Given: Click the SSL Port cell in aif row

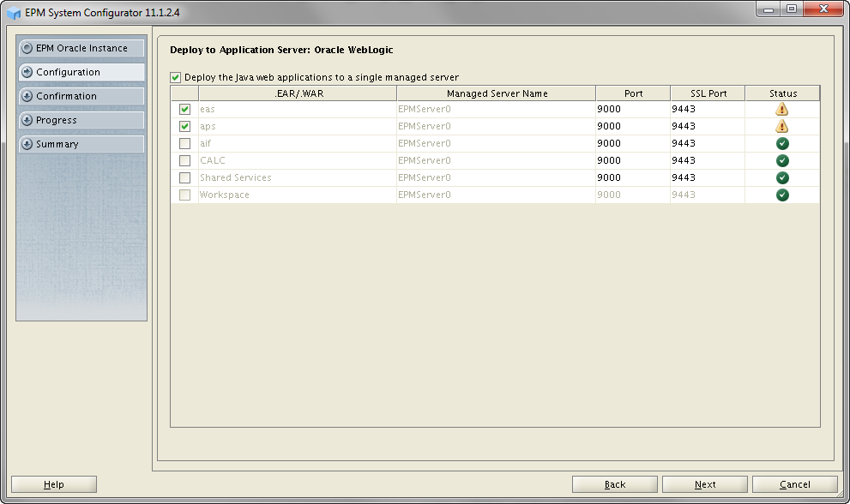Looking at the screenshot, I should [x=708, y=144].
